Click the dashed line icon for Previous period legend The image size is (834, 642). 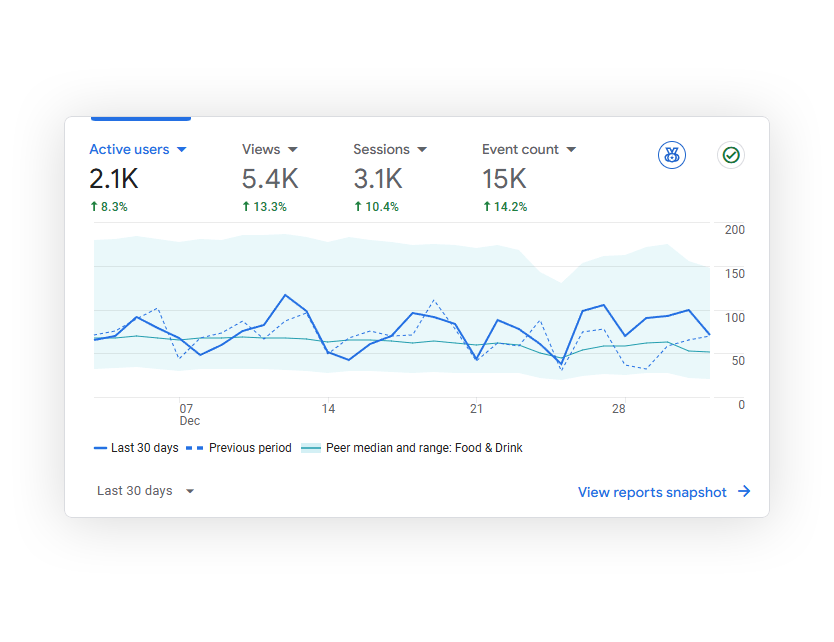(x=196, y=448)
